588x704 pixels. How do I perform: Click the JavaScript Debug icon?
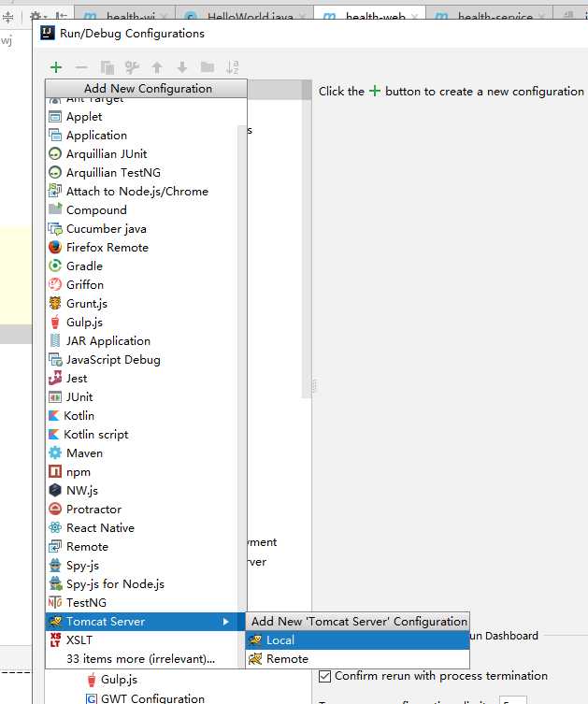pyautogui.click(x=55, y=360)
